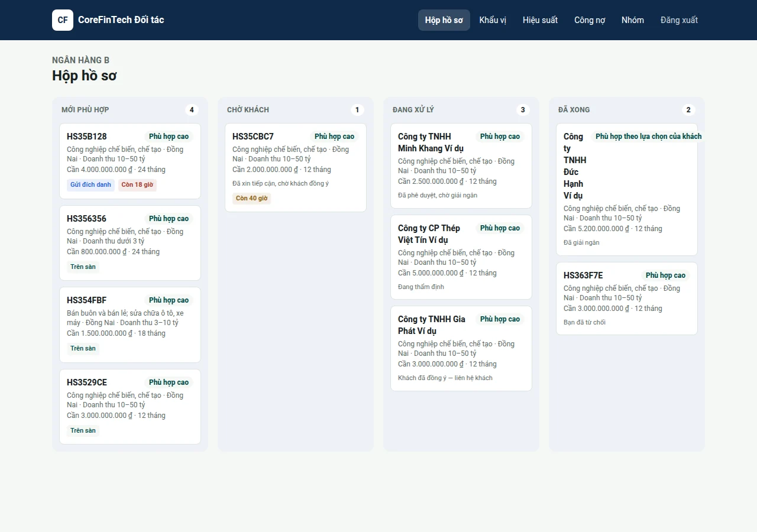Click the Gửi đích danh tag
757x532 pixels.
[90, 185]
